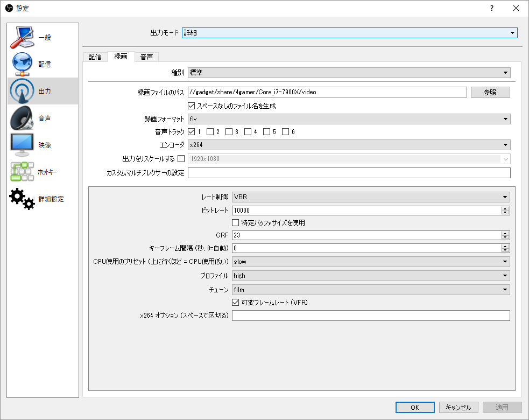Open the 映像 monitor icon in sidebar
Viewport: 529px width, 420px height.
click(22, 145)
